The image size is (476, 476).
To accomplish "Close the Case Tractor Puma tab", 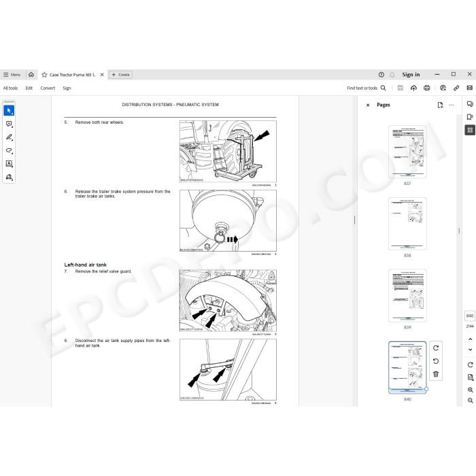I will coord(102,75).
